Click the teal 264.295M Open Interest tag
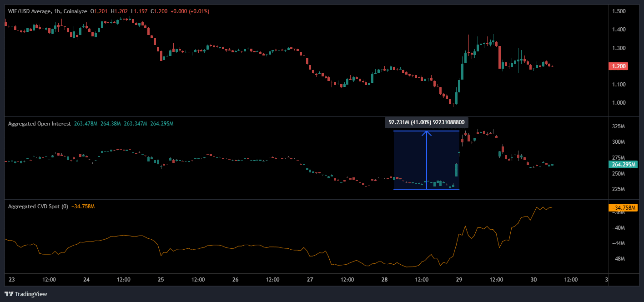Screen dimensions: 644x302 tap(623, 165)
